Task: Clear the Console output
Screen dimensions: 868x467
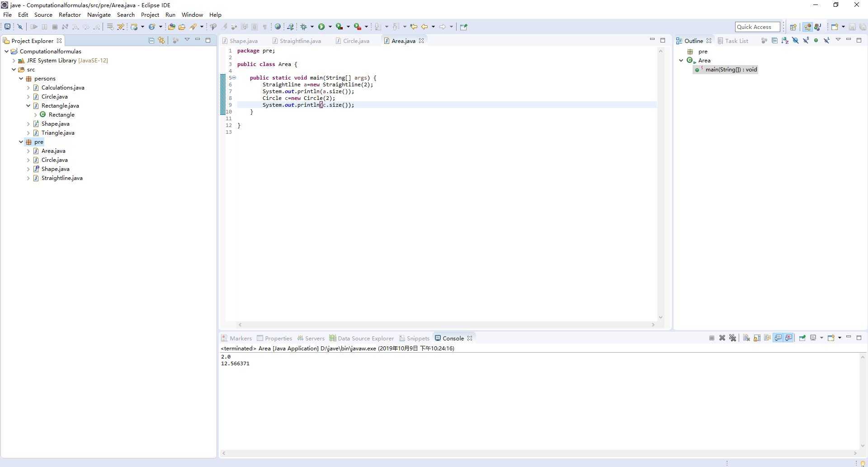Action: (x=746, y=338)
